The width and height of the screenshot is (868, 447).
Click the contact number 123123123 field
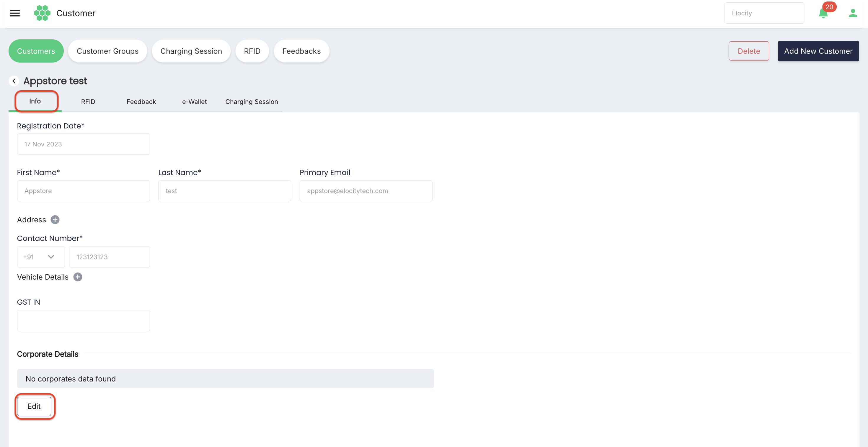(x=110, y=257)
